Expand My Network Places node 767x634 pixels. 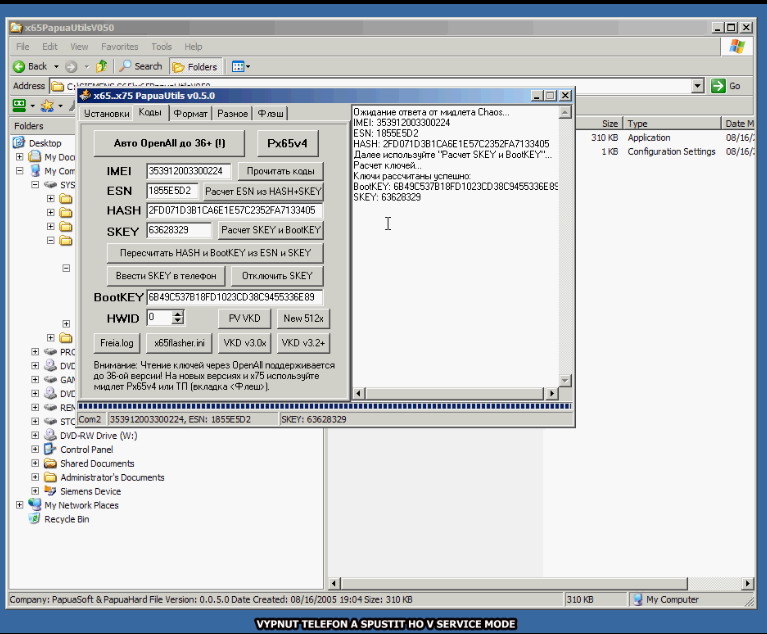point(20,505)
